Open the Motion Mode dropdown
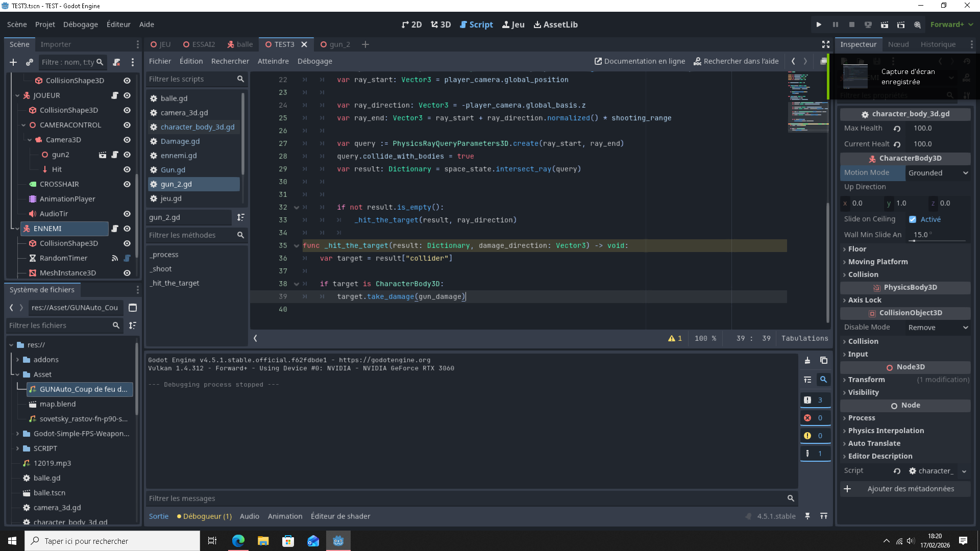Image resolution: width=980 pixels, height=551 pixels. pyautogui.click(x=938, y=173)
